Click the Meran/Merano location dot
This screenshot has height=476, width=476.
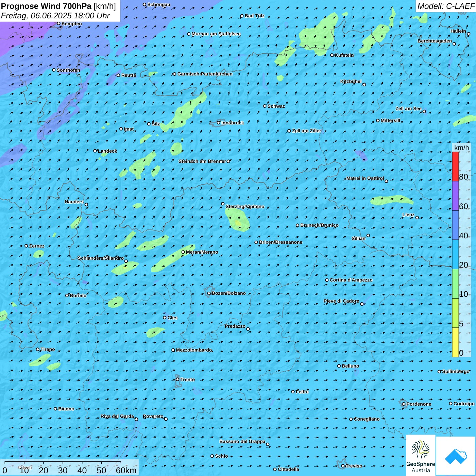click(x=183, y=252)
